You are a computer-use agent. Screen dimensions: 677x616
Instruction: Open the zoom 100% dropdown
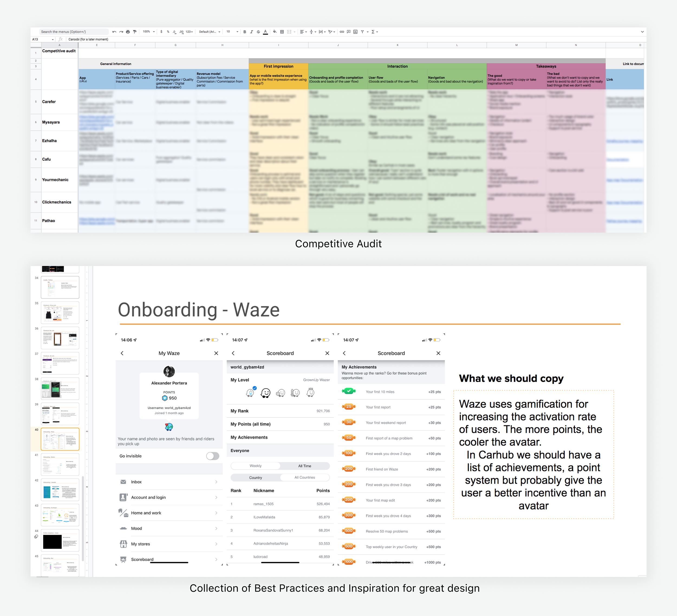coord(149,32)
